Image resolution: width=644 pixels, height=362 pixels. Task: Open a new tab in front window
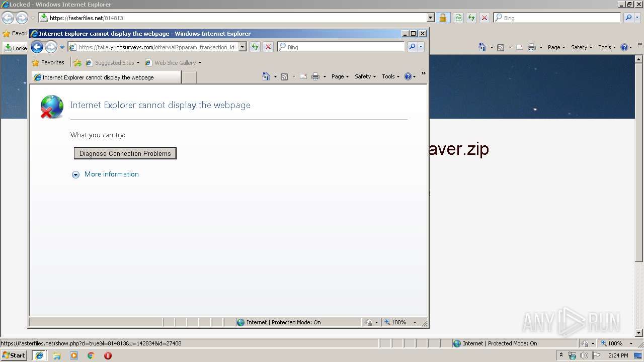pos(189,77)
